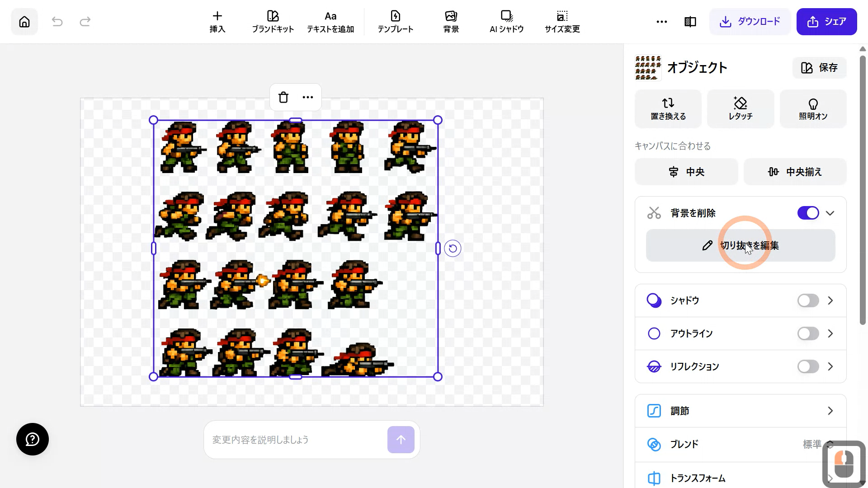Image resolution: width=868 pixels, height=488 pixels.
Task: Open the object's floating more options menu
Action: (308, 97)
